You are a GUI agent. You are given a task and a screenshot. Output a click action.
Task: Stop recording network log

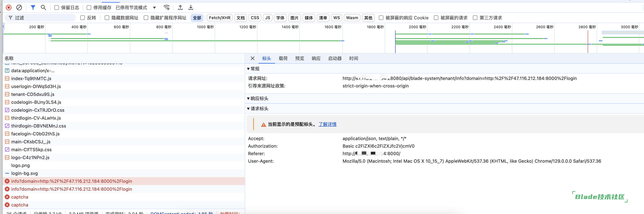(x=8, y=8)
